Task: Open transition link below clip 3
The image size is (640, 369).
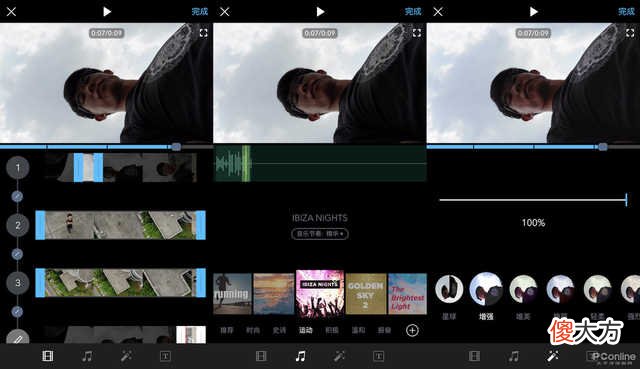Action: 17,312
